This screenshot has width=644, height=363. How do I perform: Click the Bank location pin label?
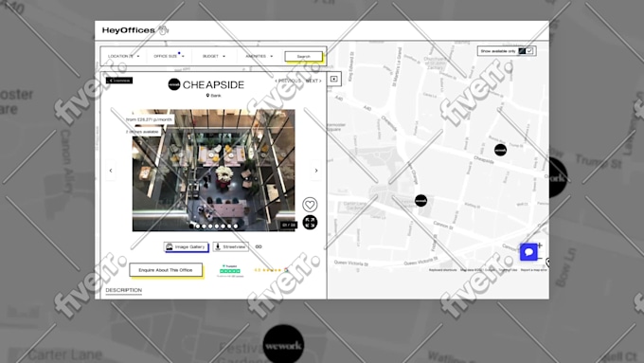[214, 96]
